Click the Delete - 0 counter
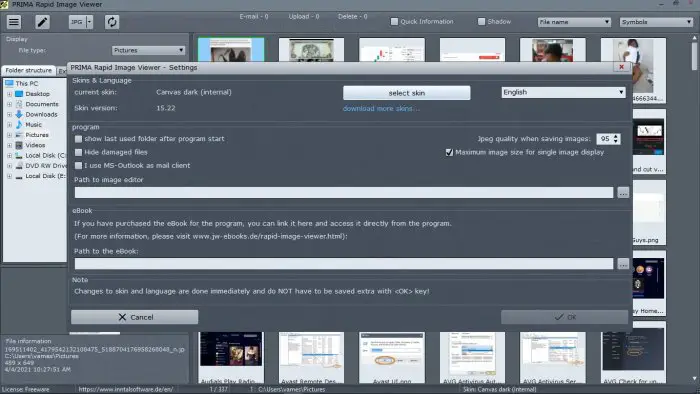 click(x=353, y=17)
